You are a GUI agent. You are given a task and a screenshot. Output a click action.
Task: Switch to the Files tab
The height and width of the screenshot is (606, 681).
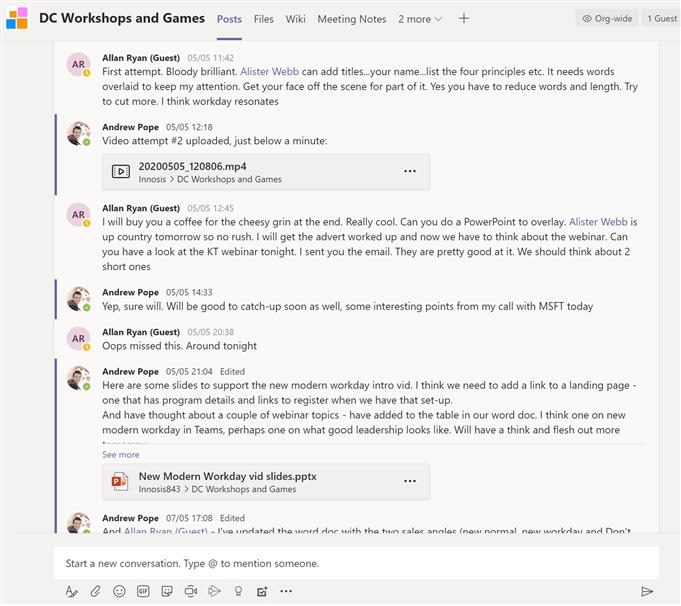coord(264,19)
